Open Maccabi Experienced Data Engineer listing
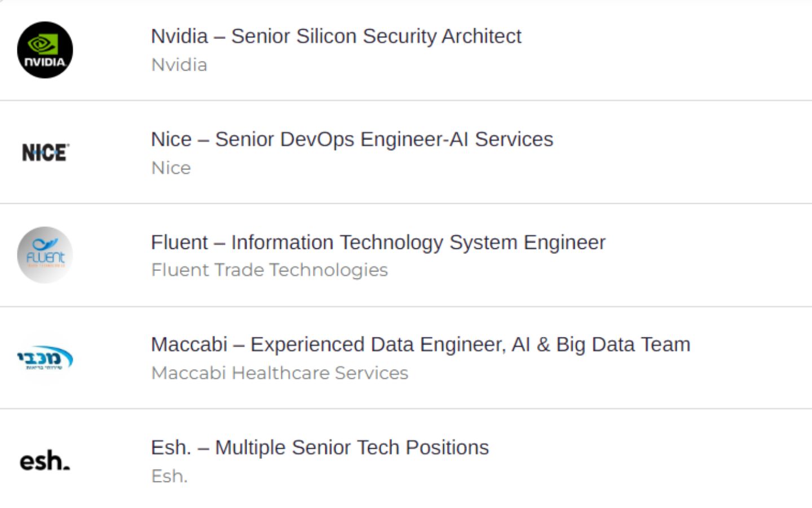Image resolution: width=812 pixels, height=508 pixels. (421, 344)
